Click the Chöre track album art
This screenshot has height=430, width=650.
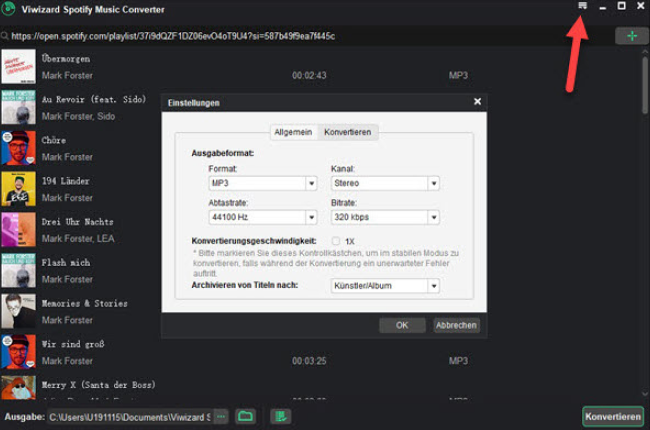pos(19,148)
